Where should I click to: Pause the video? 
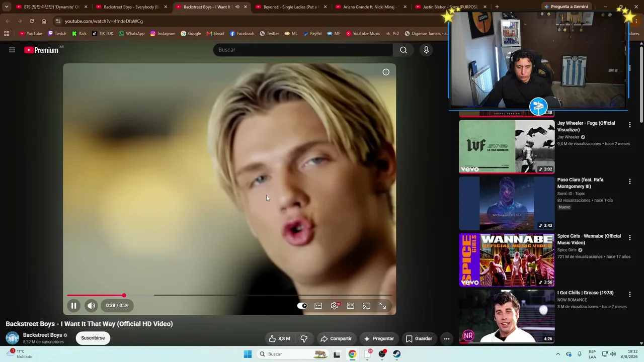(73, 305)
